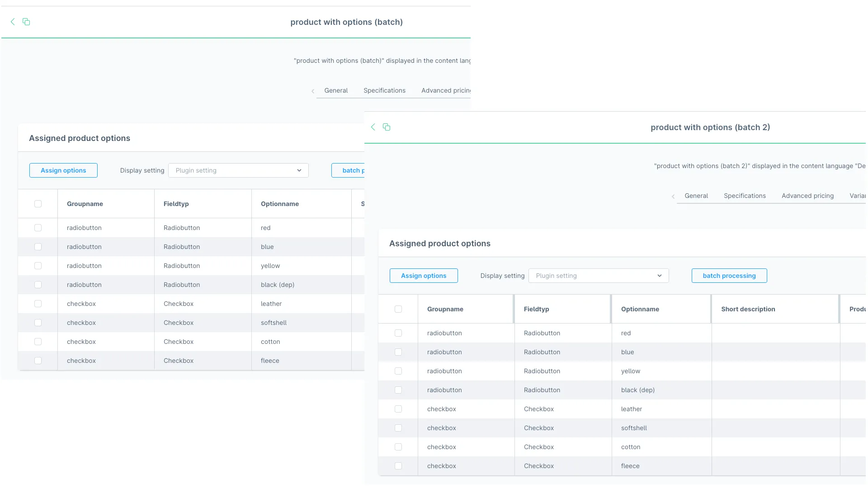Open the Plugin setting dropdown arrow in batch 2
Image resolution: width=868 pixels, height=488 pixels.
coord(660,276)
